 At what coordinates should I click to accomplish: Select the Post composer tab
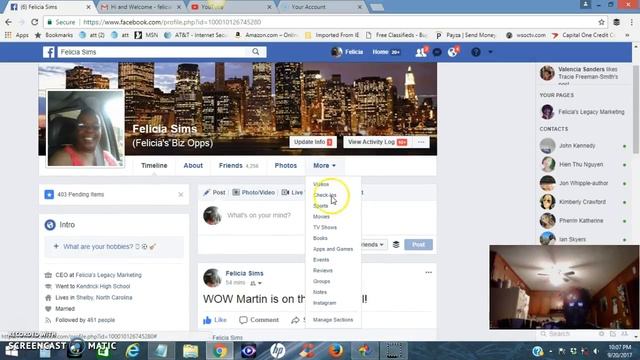[214, 192]
